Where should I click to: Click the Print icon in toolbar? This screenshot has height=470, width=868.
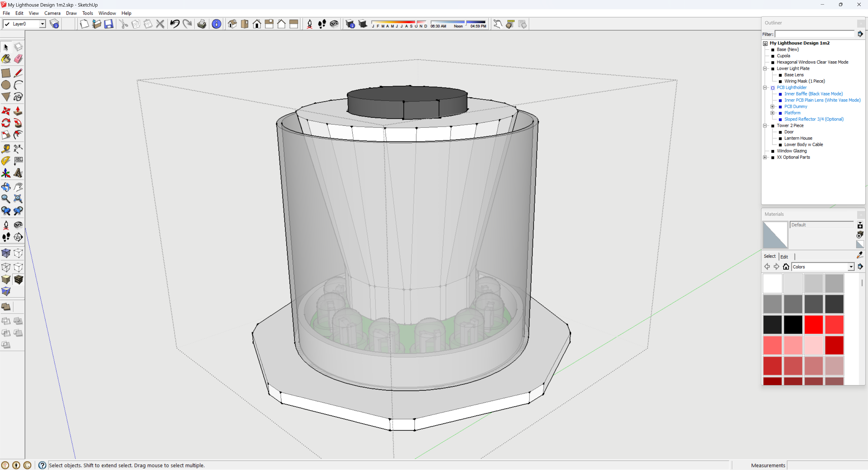[202, 24]
